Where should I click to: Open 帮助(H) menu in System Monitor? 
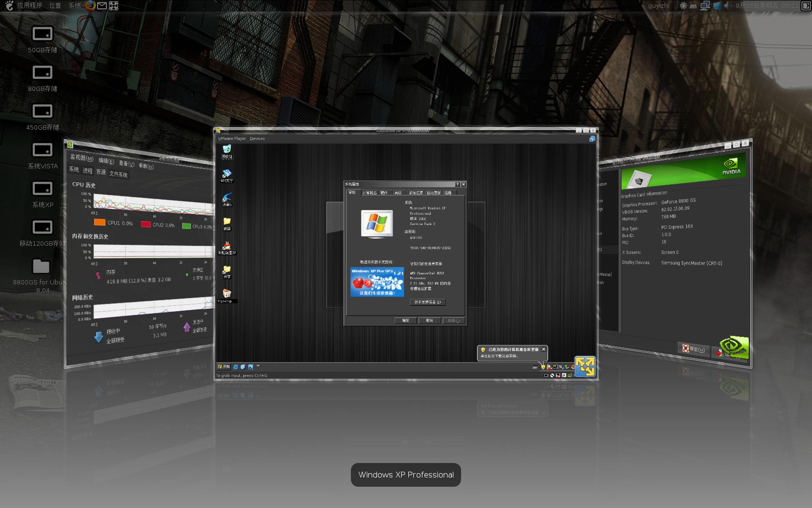(x=146, y=166)
